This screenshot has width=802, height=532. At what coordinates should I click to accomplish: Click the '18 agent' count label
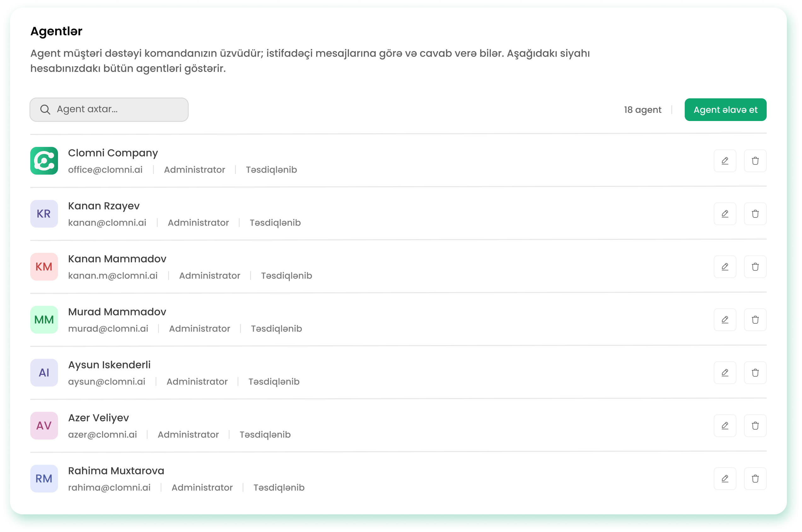642,110
